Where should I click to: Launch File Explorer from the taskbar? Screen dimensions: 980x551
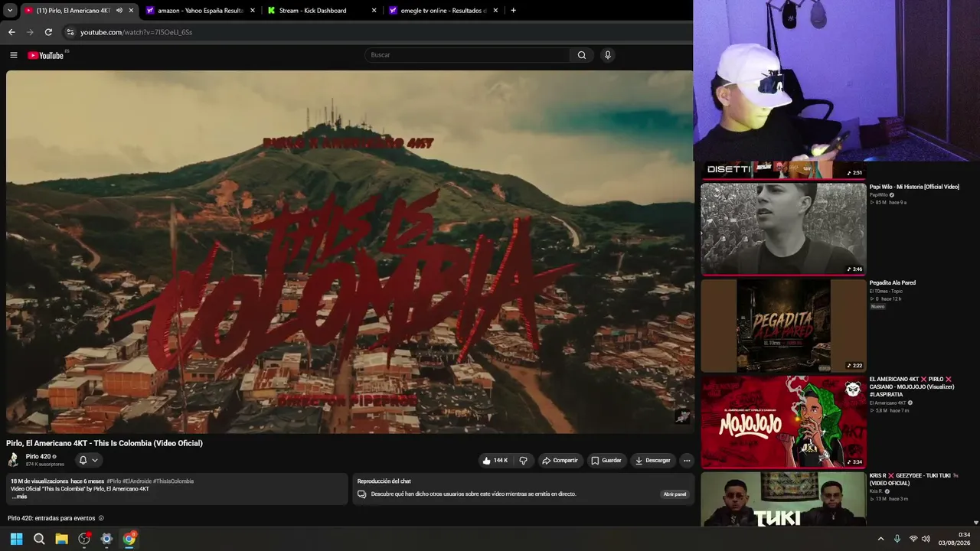pyautogui.click(x=61, y=539)
